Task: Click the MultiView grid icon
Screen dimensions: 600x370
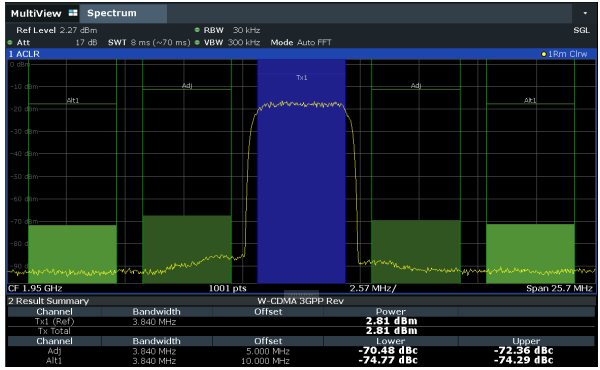Action: [x=73, y=13]
